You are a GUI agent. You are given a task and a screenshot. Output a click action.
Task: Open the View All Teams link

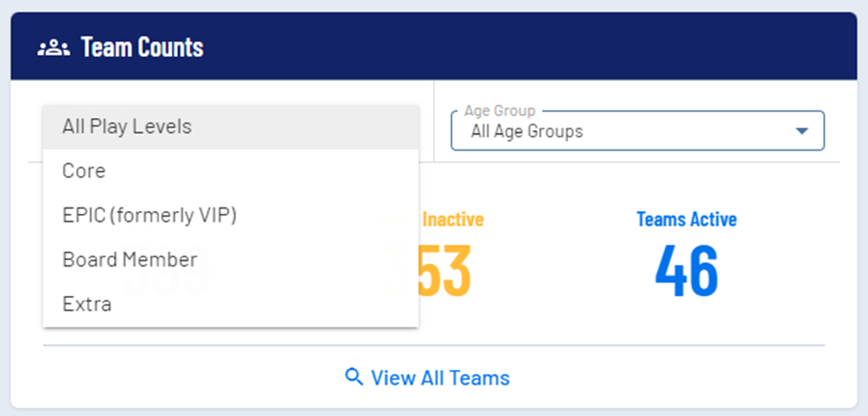[x=440, y=378]
